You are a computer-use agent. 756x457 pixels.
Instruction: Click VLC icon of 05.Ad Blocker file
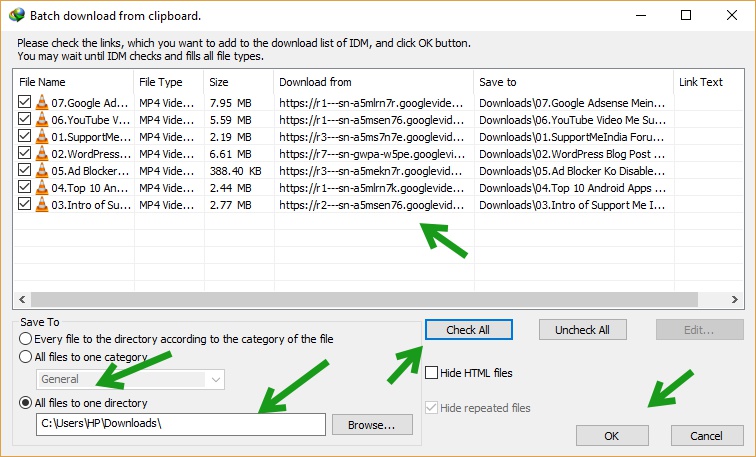[x=42, y=170]
